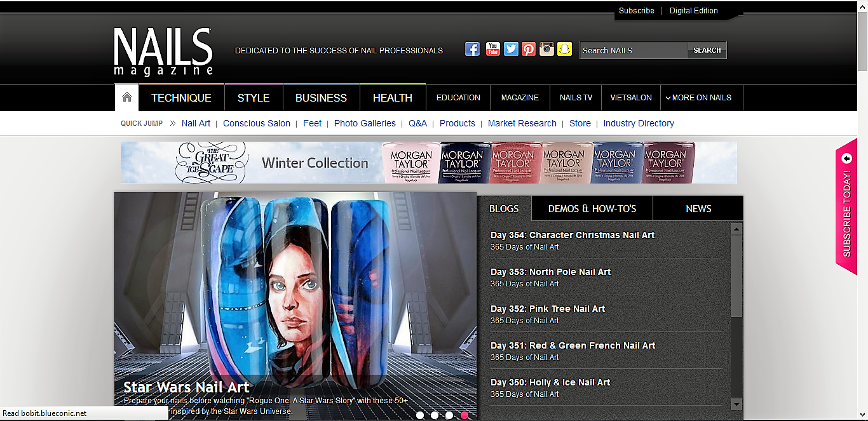Switch to the Demos & How-To's tab
The width and height of the screenshot is (868, 421).
[592, 208]
